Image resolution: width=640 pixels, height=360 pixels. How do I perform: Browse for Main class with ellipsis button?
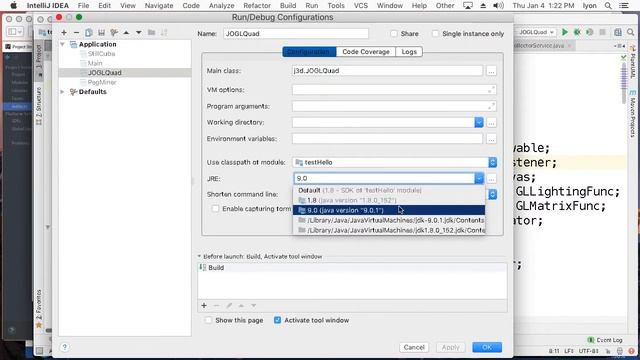pos(491,71)
